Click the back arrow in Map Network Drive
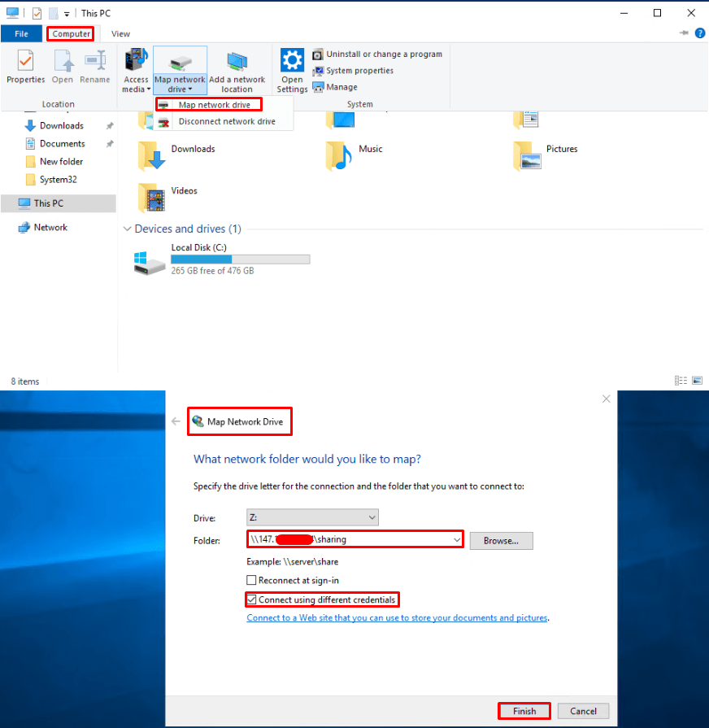709x728 pixels. pyautogui.click(x=176, y=421)
